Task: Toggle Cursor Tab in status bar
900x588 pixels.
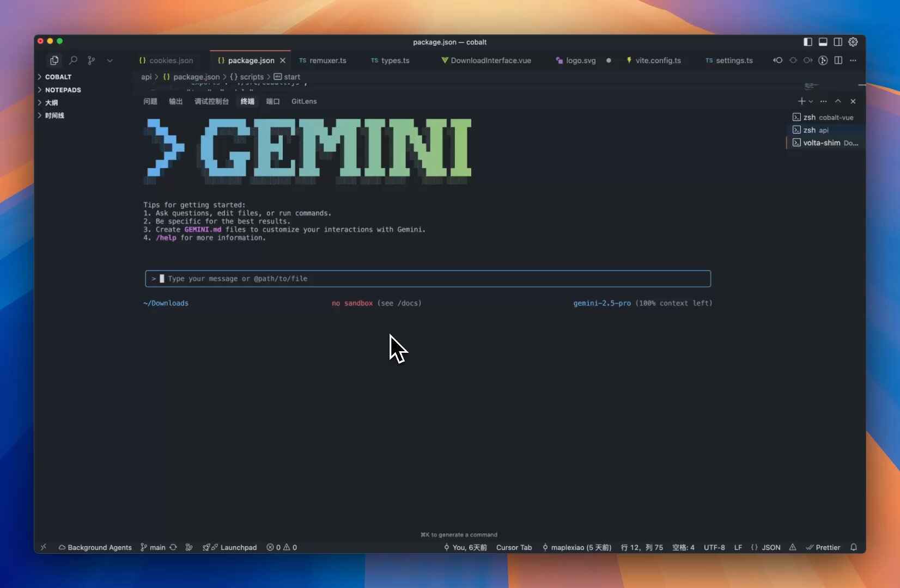Action: coord(514,547)
